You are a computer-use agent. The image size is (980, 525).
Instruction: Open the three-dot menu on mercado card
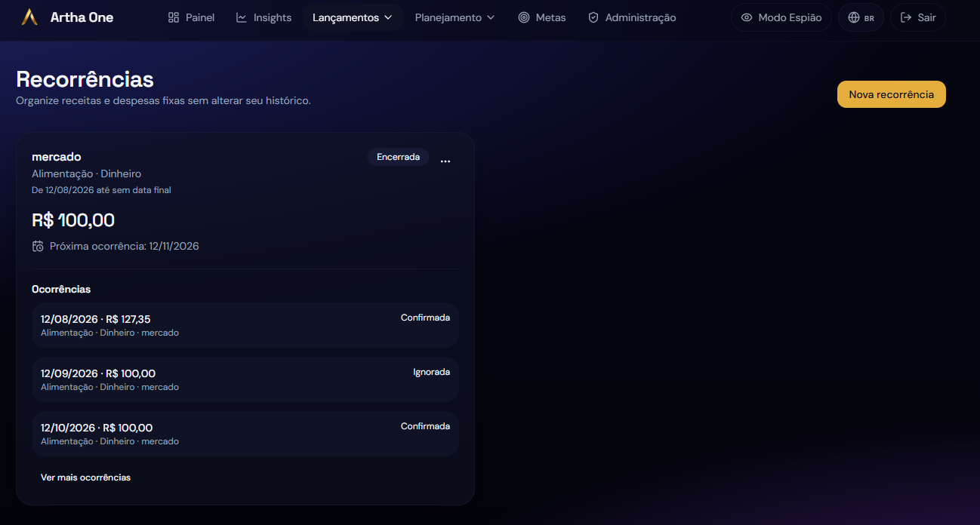tap(445, 161)
